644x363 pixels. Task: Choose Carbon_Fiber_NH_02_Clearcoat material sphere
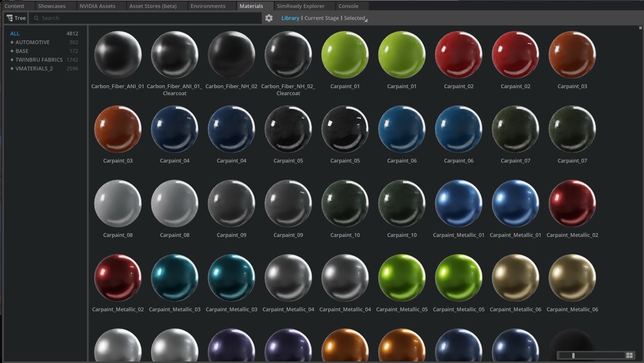[288, 54]
